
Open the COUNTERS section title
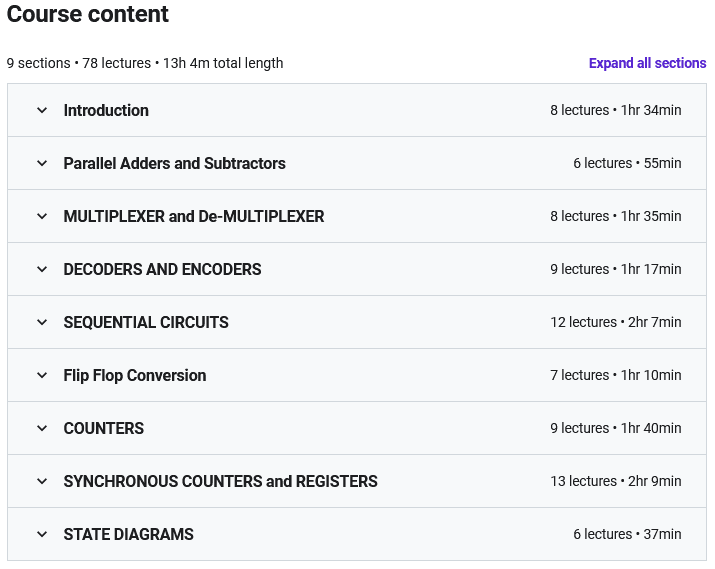(x=104, y=428)
